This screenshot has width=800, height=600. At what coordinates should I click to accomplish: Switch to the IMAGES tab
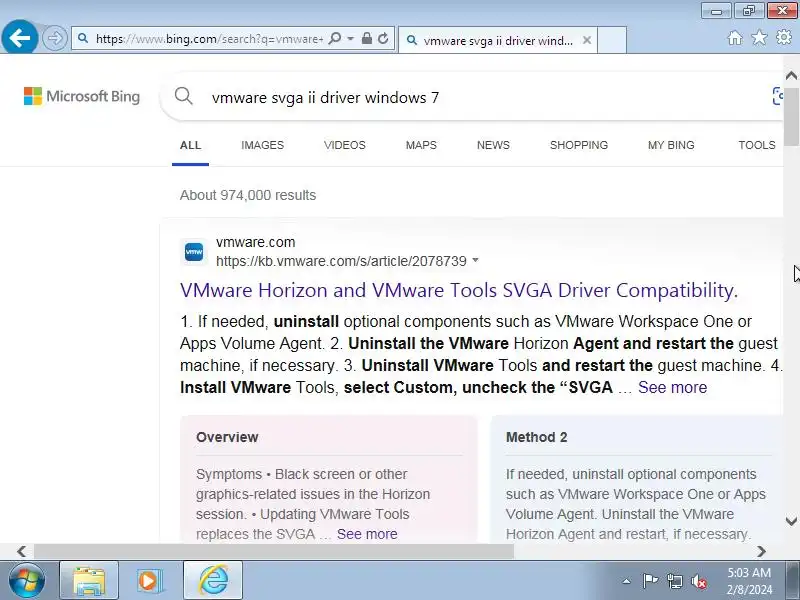pos(262,145)
